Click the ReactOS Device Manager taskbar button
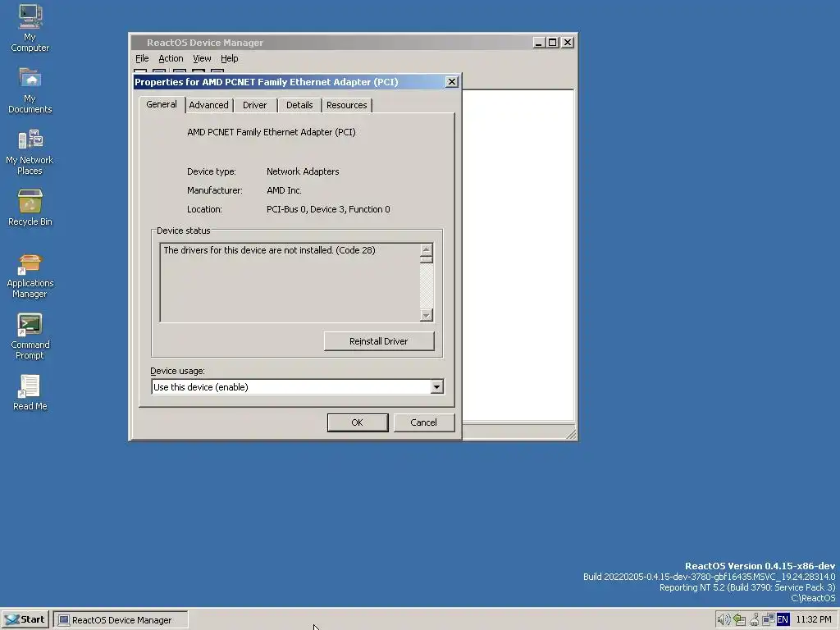The height and width of the screenshot is (630, 840). click(121, 620)
